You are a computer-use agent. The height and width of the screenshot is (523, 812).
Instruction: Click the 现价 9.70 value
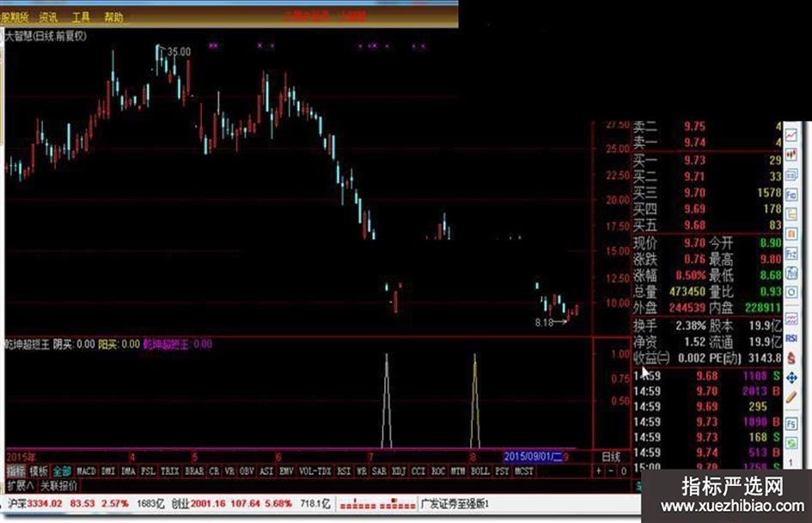(694, 243)
